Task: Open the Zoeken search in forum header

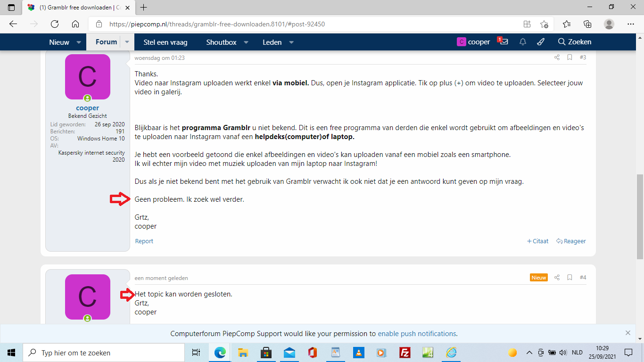Action: [x=574, y=42]
